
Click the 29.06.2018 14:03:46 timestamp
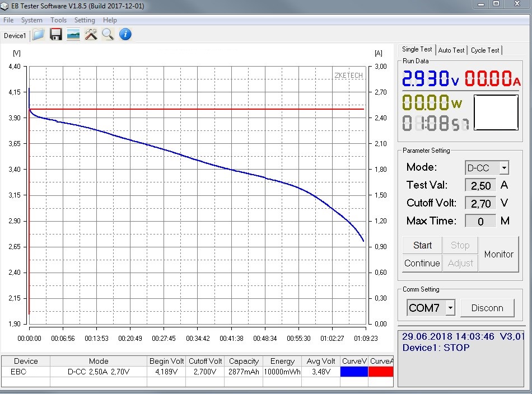point(448,336)
